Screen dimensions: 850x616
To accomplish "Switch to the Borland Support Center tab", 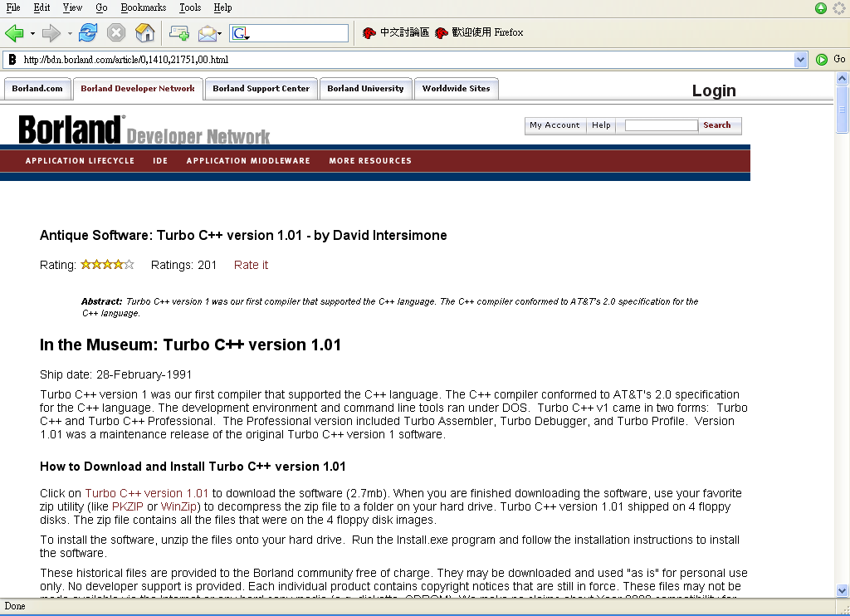I will point(261,88).
